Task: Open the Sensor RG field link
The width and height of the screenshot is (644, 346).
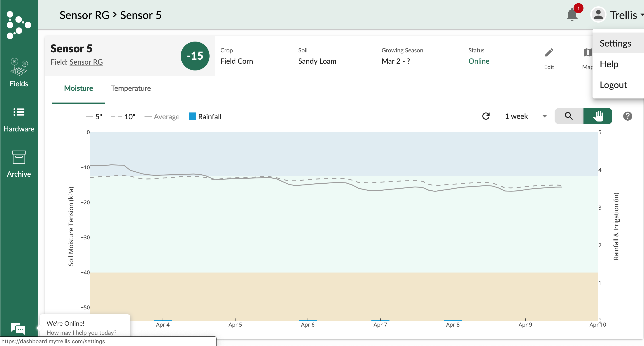Action: pyautogui.click(x=86, y=62)
